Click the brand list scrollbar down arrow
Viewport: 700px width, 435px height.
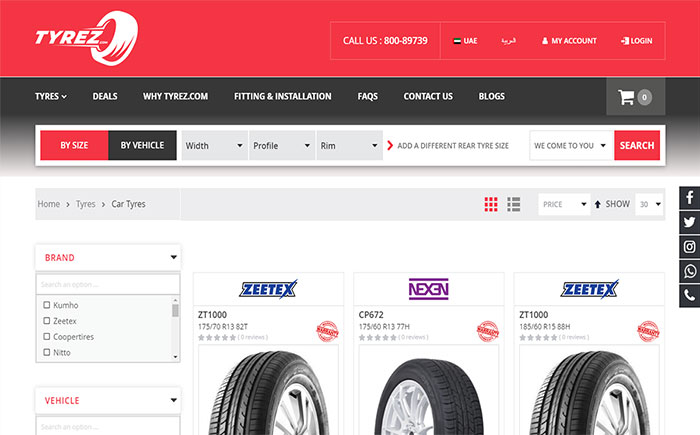[175, 357]
